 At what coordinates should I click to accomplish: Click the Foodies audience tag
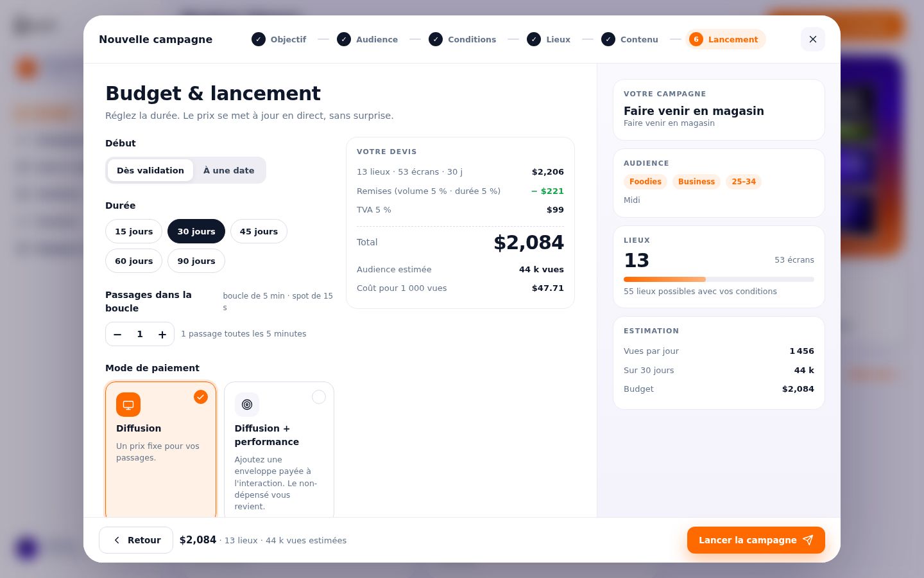(645, 182)
